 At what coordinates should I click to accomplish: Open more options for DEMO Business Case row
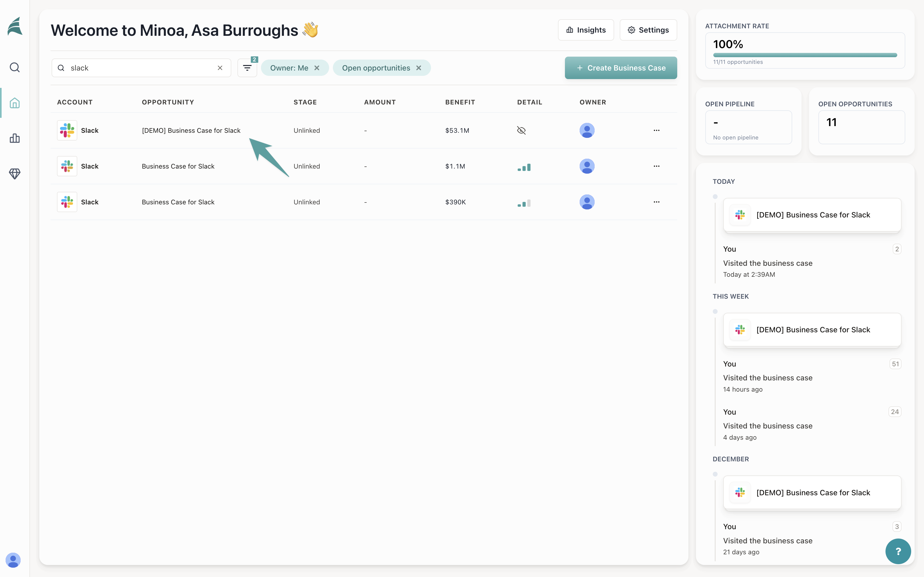click(656, 131)
